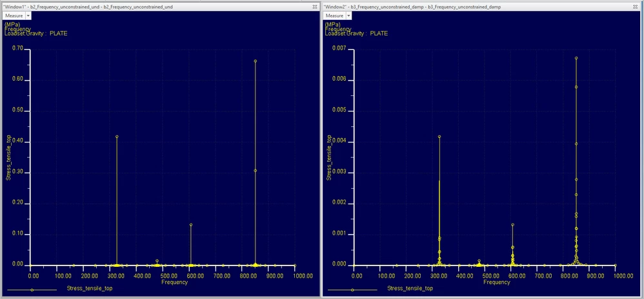Select the peak data point near 0.66 in Window1
Screen dimensions: 644x299
[x=255, y=61]
